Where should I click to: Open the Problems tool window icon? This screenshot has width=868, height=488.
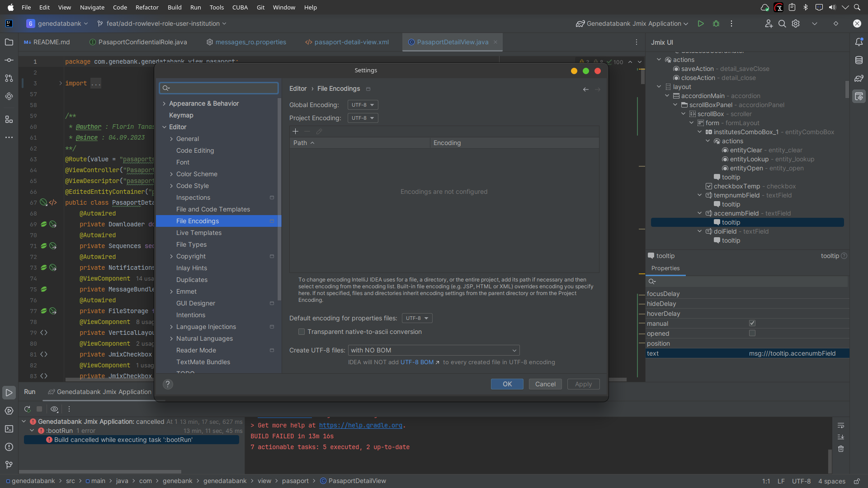[x=9, y=447]
